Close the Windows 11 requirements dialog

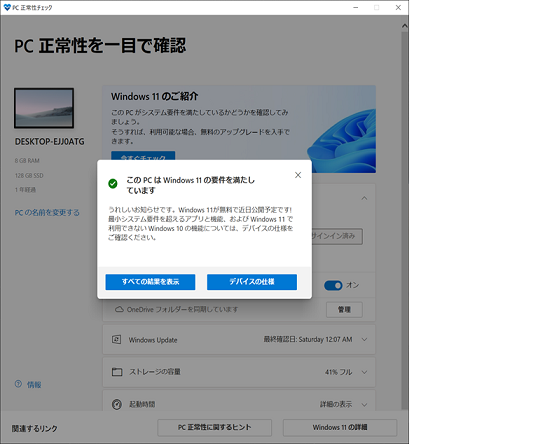tap(298, 175)
